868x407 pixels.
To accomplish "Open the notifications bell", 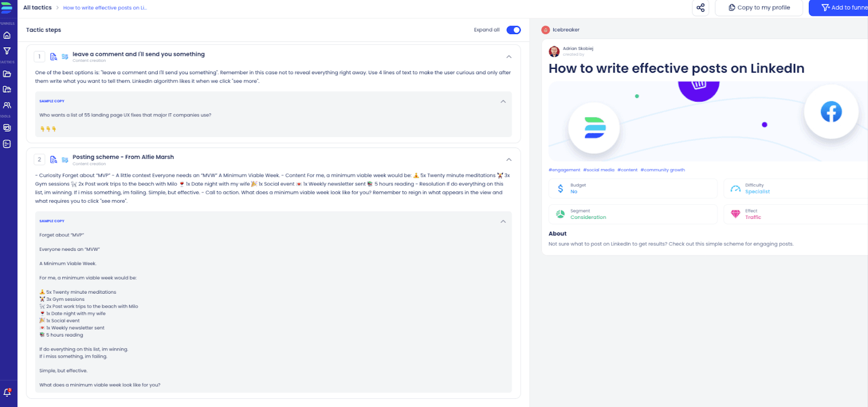I will pos(7,392).
